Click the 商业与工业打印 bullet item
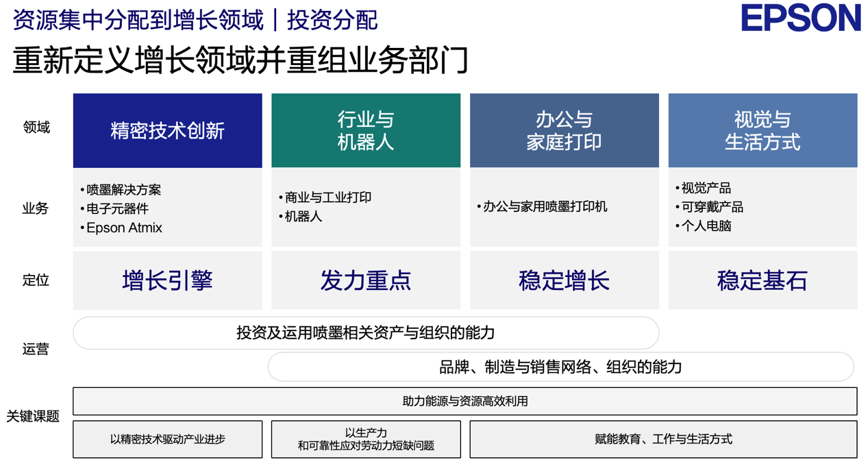 click(325, 197)
